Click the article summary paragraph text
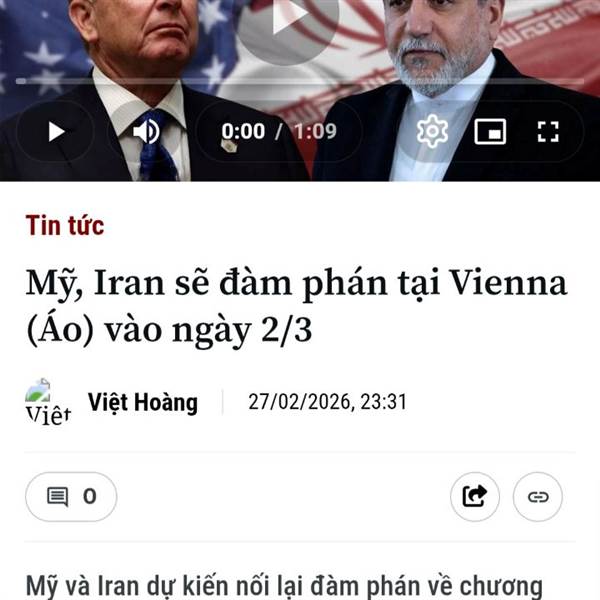 pyautogui.click(x=284, y=585)
